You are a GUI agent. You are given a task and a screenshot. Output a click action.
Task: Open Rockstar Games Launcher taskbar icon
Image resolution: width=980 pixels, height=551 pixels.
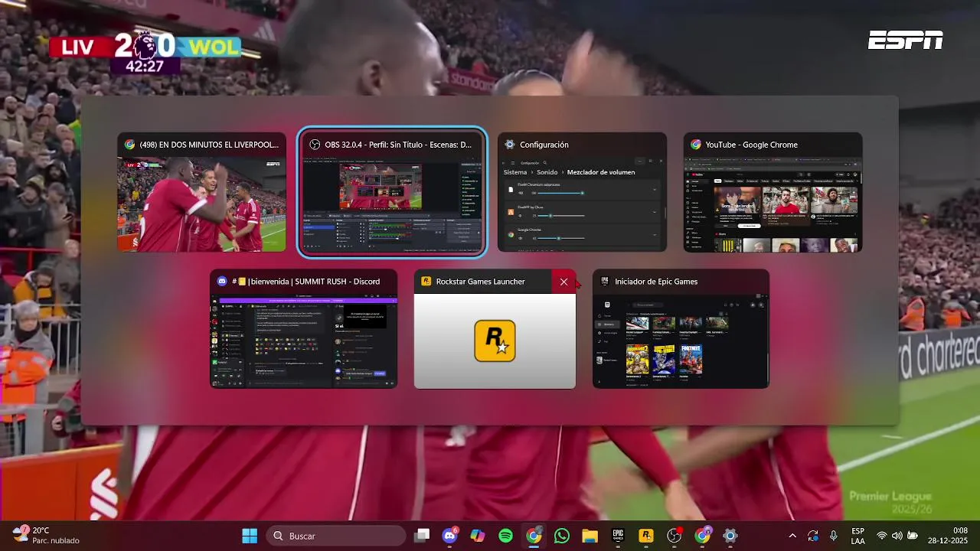[x=646, y=536]
